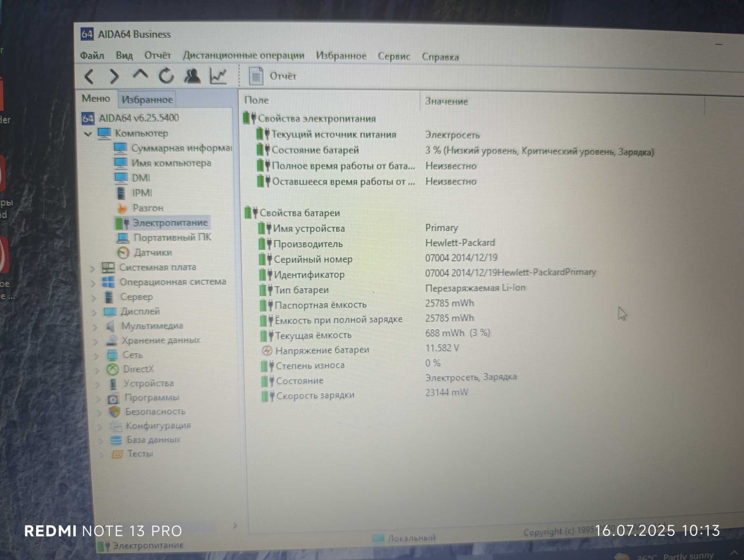The height and width of the screenshot is (560, 744).
Task: Open user management toolbar icon
Action: pyautogui.click(x=192, y=76)
